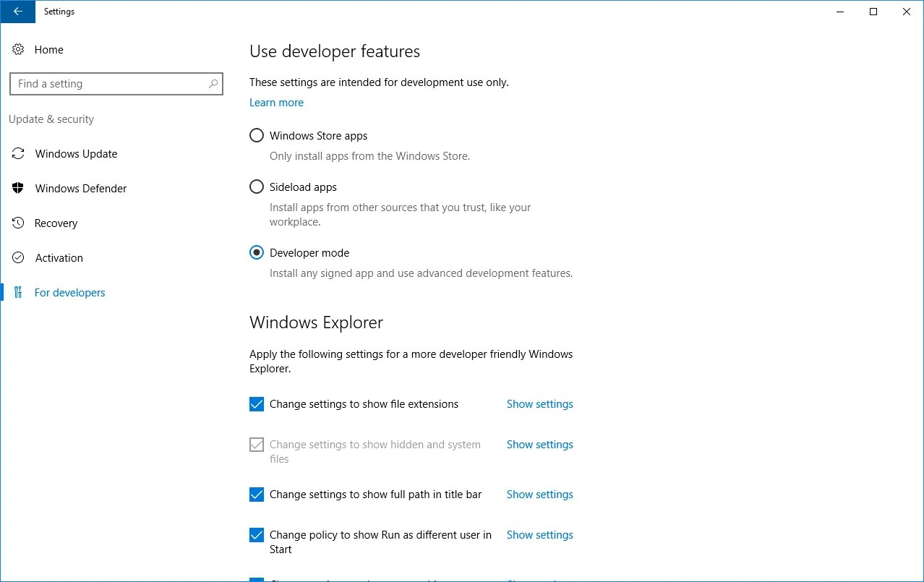Screen dimensions: 924x582
Task: Click the For developers tools icon
Action: pos(18,293)
